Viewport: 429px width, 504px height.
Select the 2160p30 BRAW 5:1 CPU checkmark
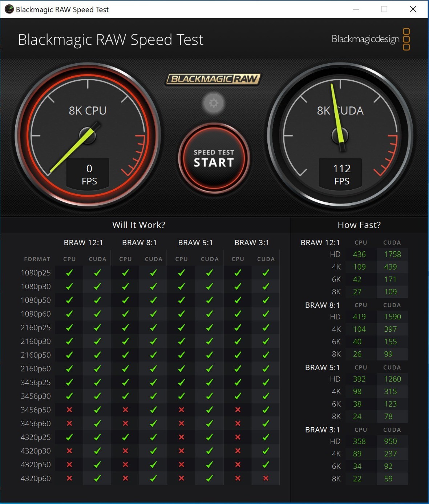pos(182,341)
